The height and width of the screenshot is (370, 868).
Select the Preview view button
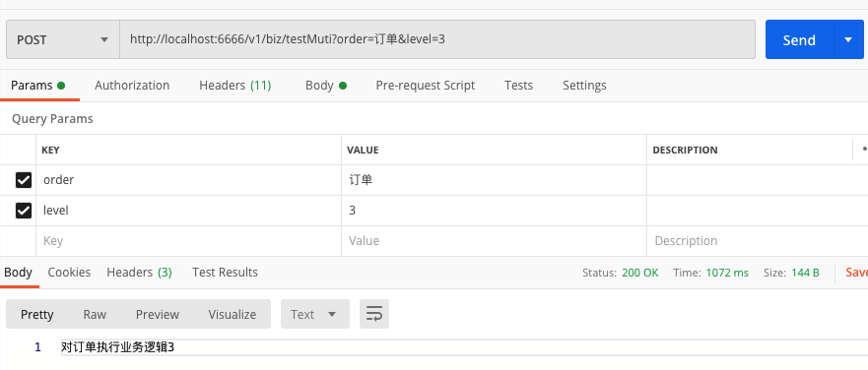point(158,314)
